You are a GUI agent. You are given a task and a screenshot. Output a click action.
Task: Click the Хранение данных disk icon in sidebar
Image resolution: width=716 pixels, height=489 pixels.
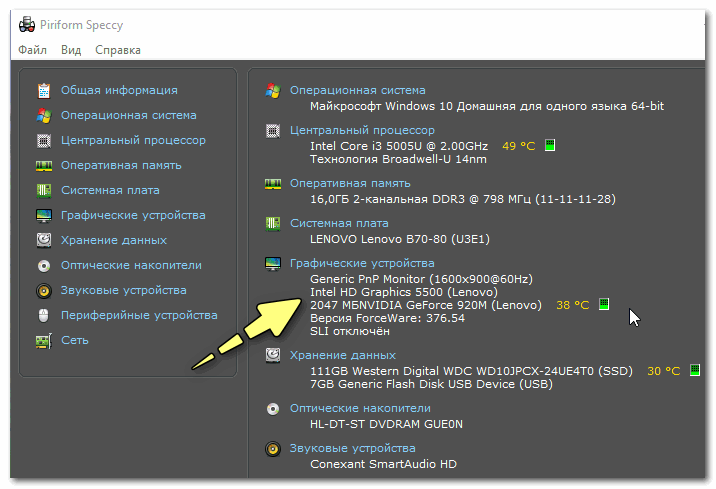coord(44,240)
